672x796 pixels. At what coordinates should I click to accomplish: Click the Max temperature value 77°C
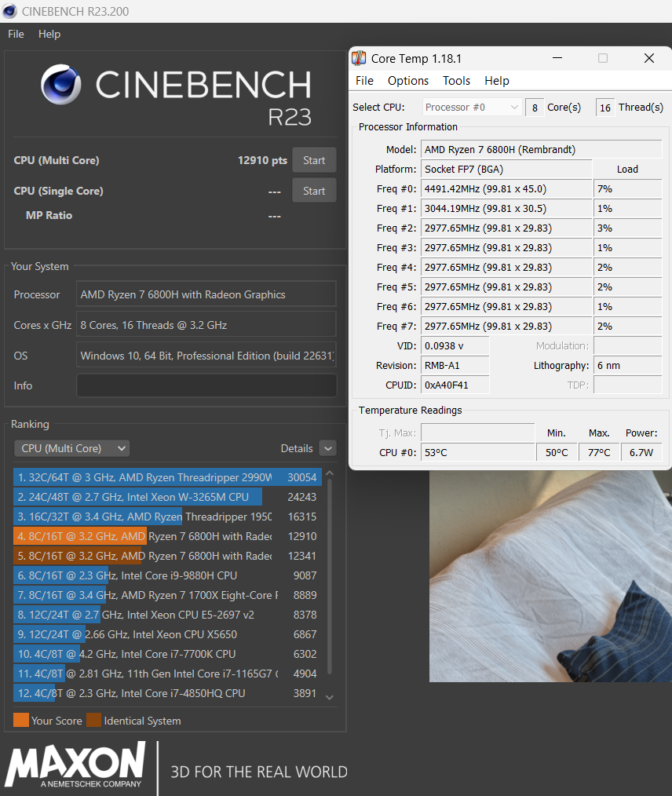[599, 452]
